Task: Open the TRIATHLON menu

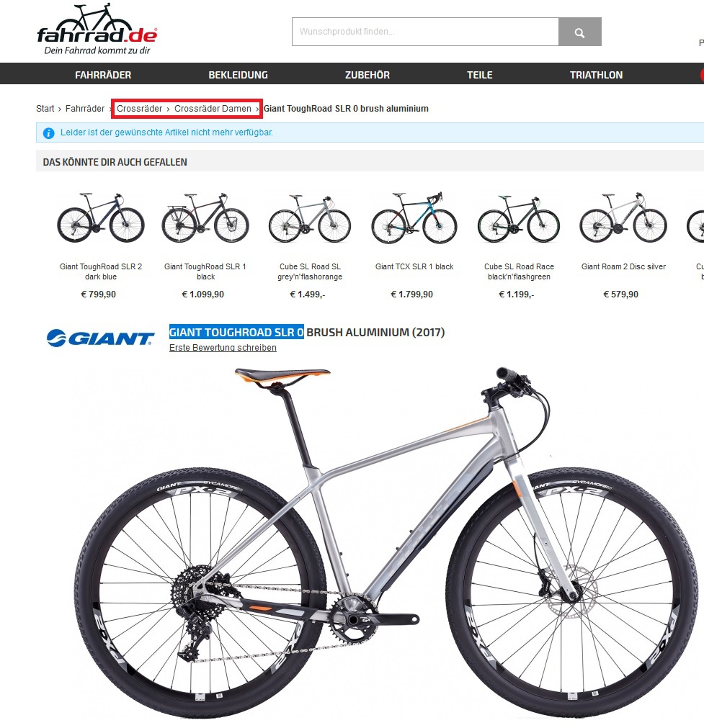Action: coord(596,75)
